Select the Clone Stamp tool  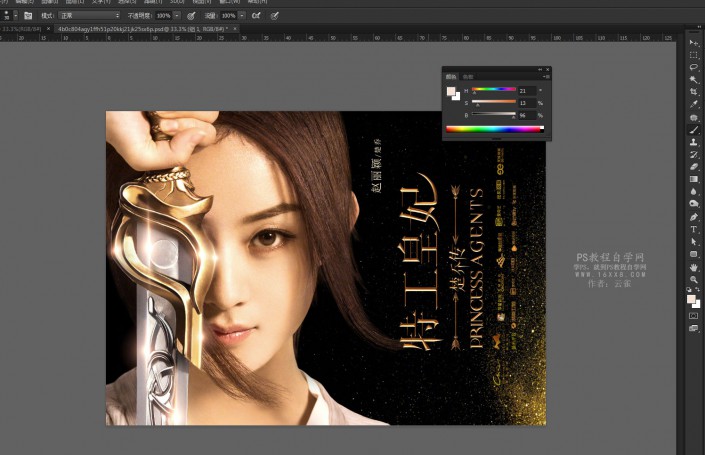pos(694,142)
